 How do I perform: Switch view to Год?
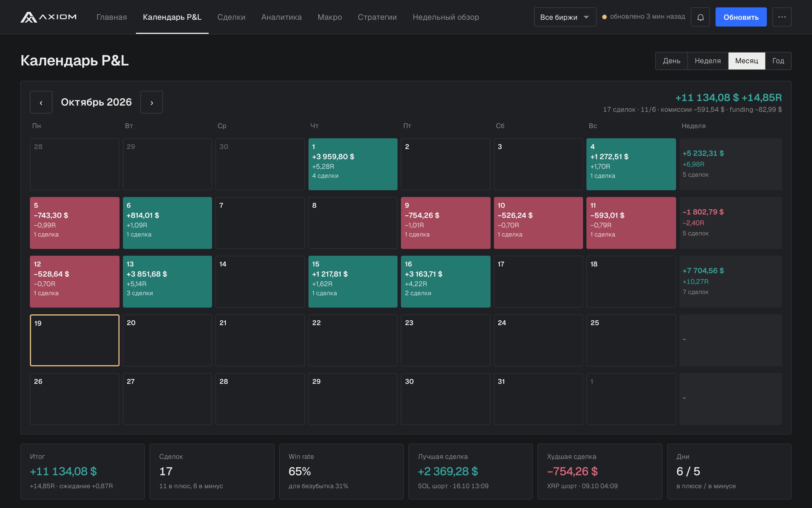(778, 61)
